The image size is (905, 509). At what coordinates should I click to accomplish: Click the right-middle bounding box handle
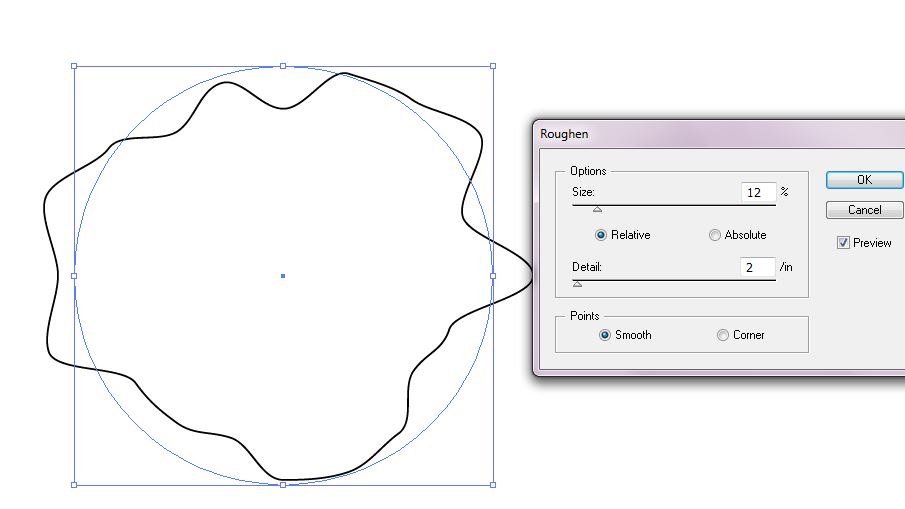[x=493, y=276]
